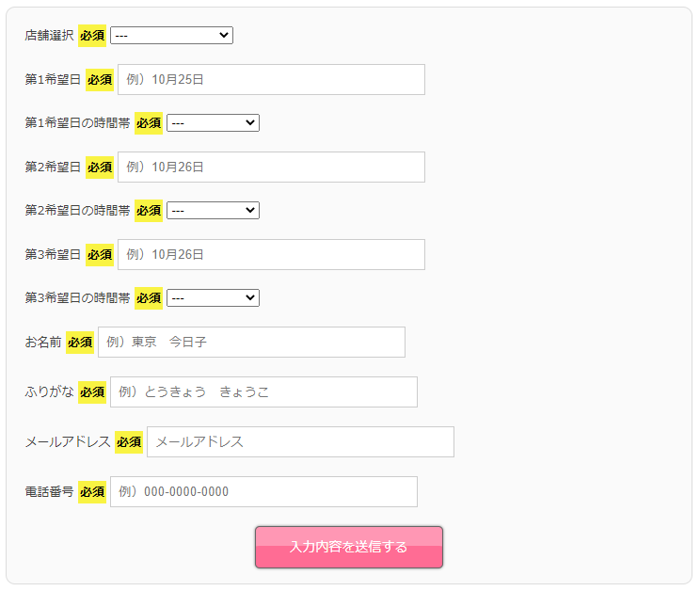Click the 必須 badge beside 第1希望日
The image size is (700, 591).
100,79
